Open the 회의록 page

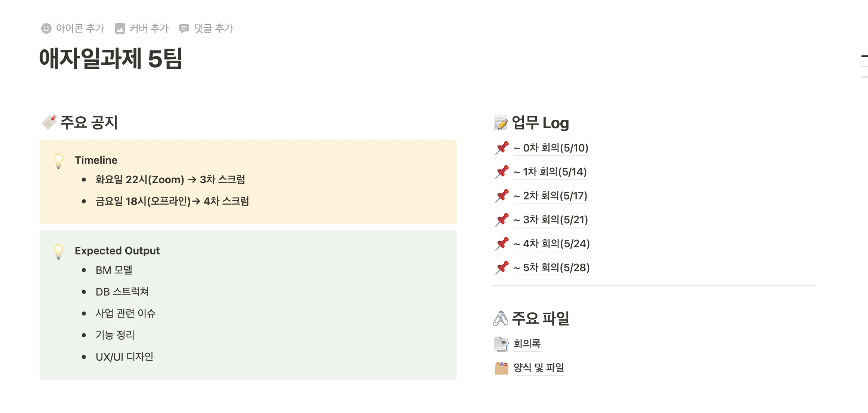coord(527,344)
